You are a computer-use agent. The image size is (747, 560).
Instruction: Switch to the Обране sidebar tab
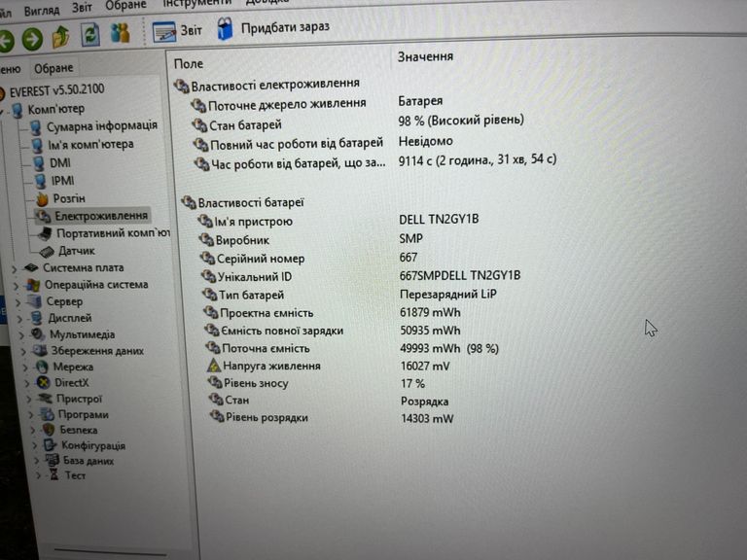click(53, 69)
